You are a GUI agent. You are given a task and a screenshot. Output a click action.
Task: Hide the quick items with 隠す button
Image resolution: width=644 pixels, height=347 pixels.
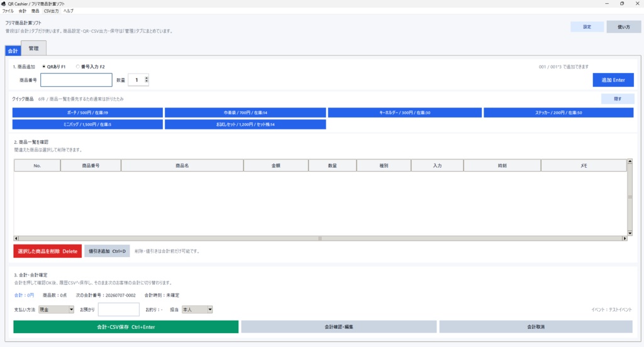[618, 99]
